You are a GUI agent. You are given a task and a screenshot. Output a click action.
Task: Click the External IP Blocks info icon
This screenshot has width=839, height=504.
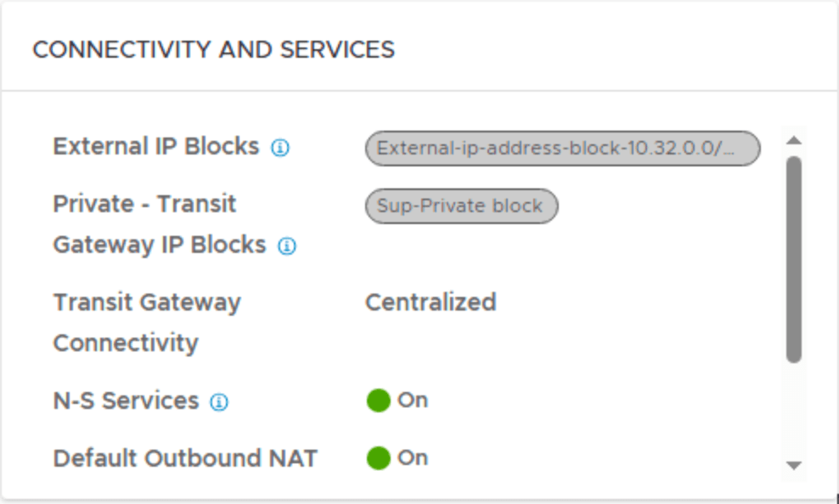pos(280,148)
